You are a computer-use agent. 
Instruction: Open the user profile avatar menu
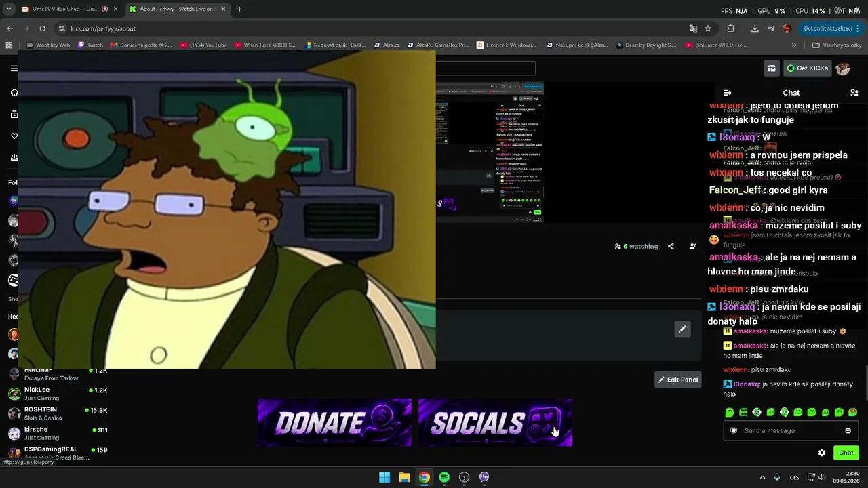[843, 68]
